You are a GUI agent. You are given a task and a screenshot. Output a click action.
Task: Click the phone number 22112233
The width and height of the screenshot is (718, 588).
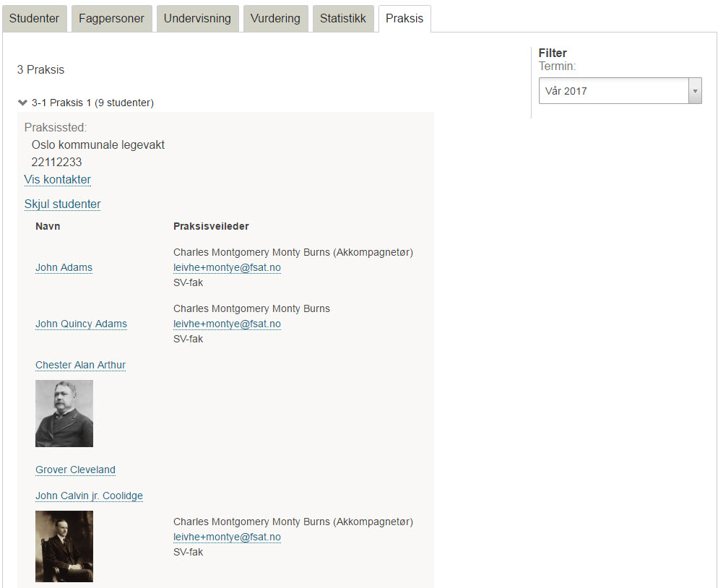click(57, 162)
